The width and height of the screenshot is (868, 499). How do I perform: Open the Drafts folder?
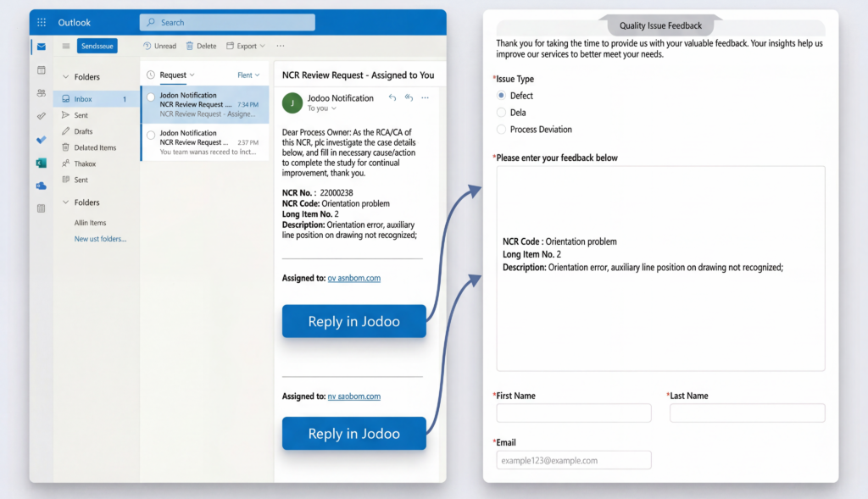[83, 131]
